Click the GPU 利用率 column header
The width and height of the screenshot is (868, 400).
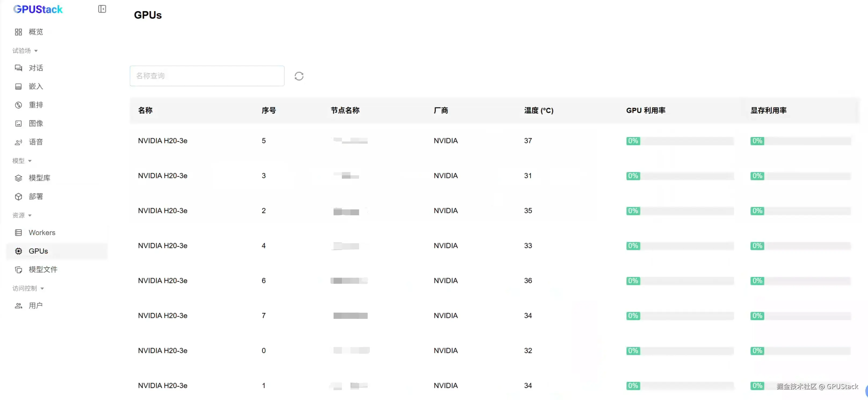[646, 110]
